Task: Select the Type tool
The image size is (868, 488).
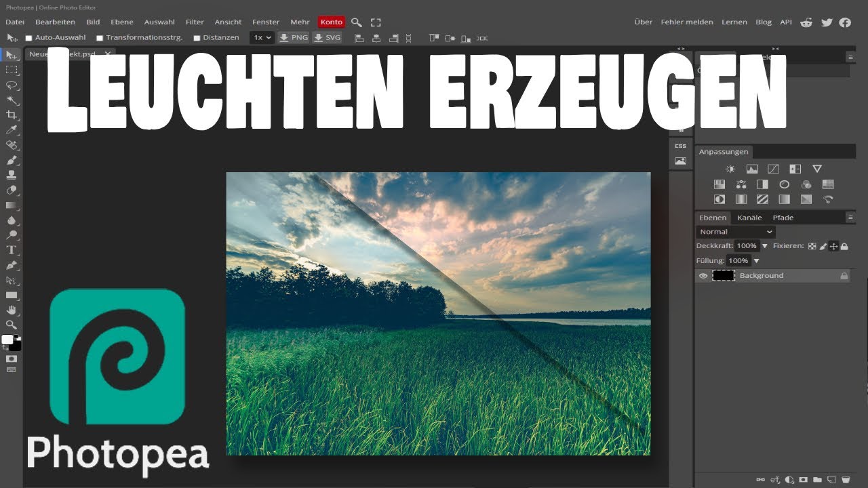Action: click(12, 250)
